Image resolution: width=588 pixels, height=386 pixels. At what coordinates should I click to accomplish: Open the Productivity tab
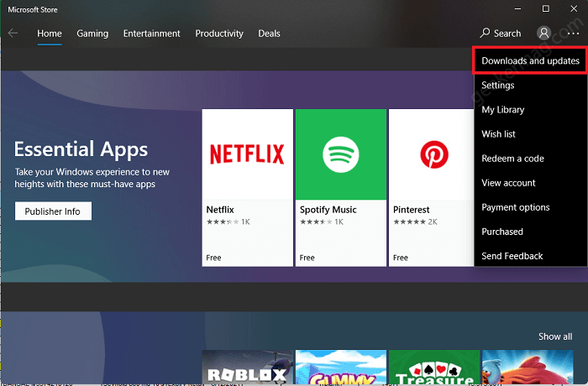(219, 34)
